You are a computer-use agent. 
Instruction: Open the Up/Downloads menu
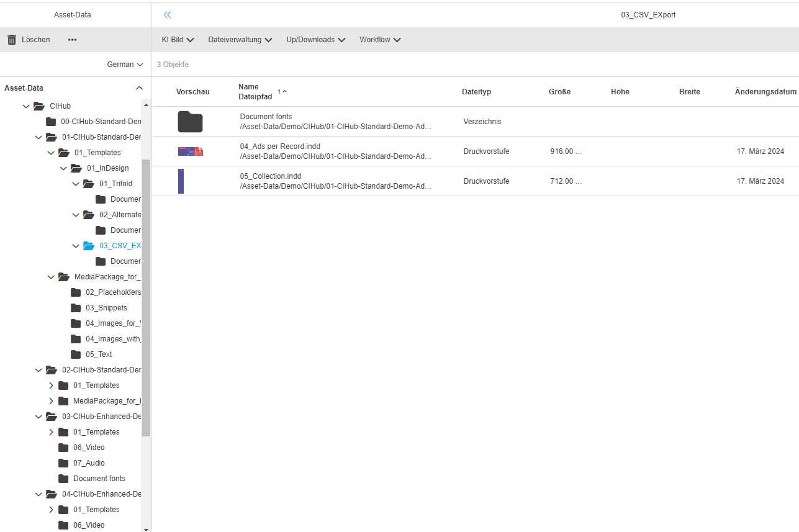point(315,40)
